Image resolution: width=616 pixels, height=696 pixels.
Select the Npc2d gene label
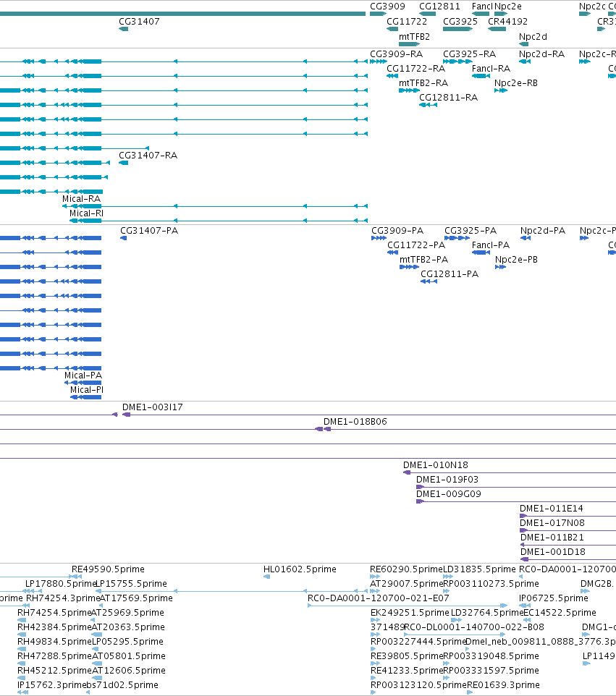click(533, 36)
